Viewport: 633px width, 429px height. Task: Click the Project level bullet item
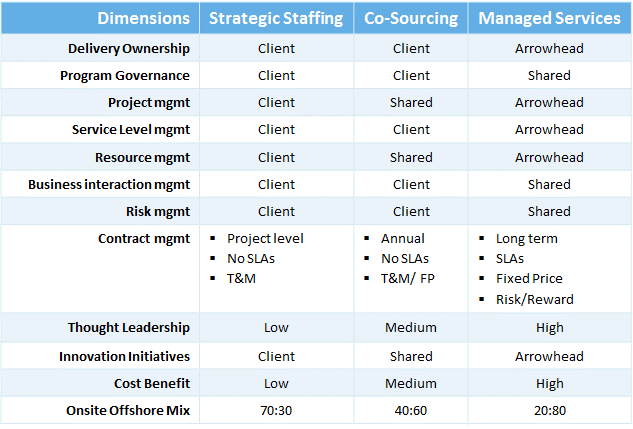[265, 238]
